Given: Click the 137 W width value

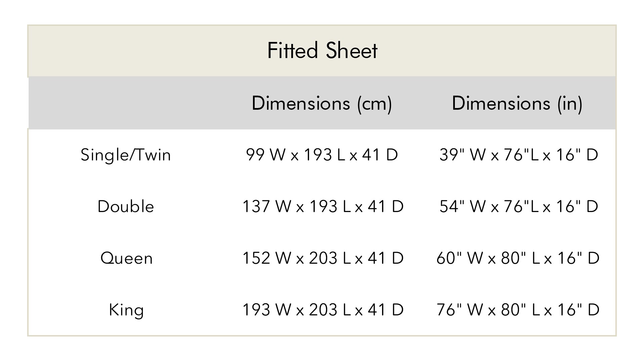Looking at the screenshot, I should click(266, 206).
